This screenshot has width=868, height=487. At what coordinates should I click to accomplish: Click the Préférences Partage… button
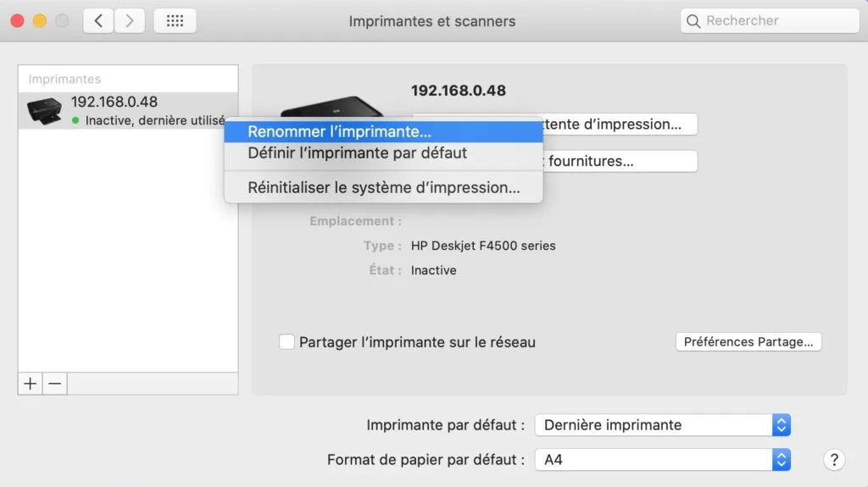(x=748, y=342)
